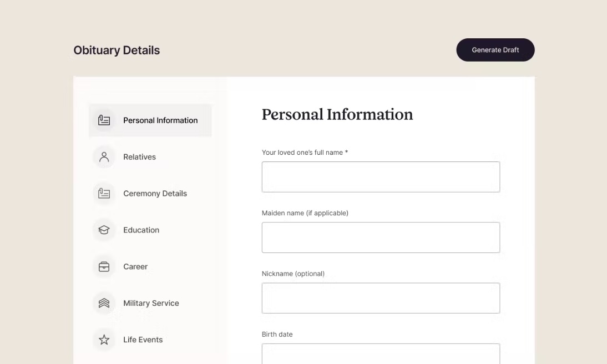Viewport: 607px width, 364px height.
Task: Open the Personal Information section
Action: tap(160, 120)
